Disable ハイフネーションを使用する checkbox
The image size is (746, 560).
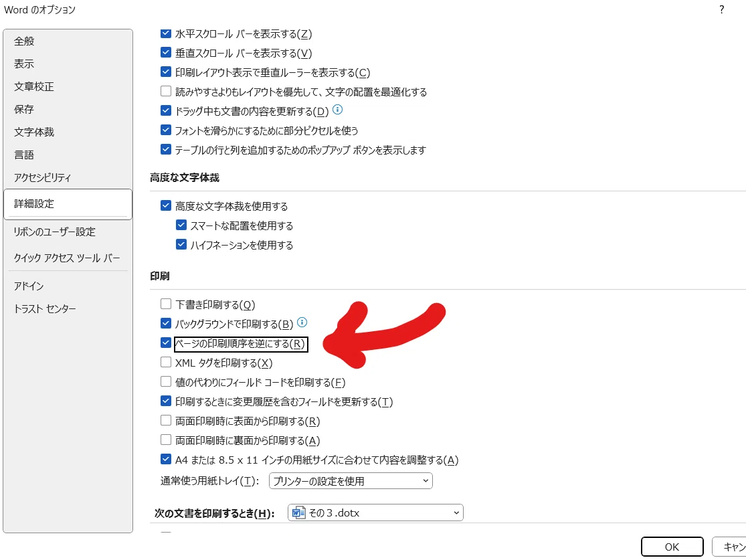[x=181, y=245]
